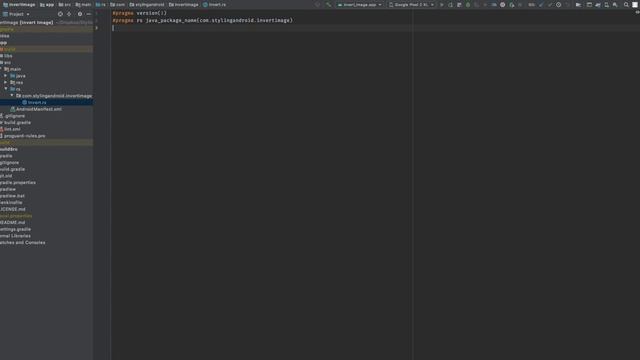Click the src breadcrumb in navigation bar

coord(64,5)
